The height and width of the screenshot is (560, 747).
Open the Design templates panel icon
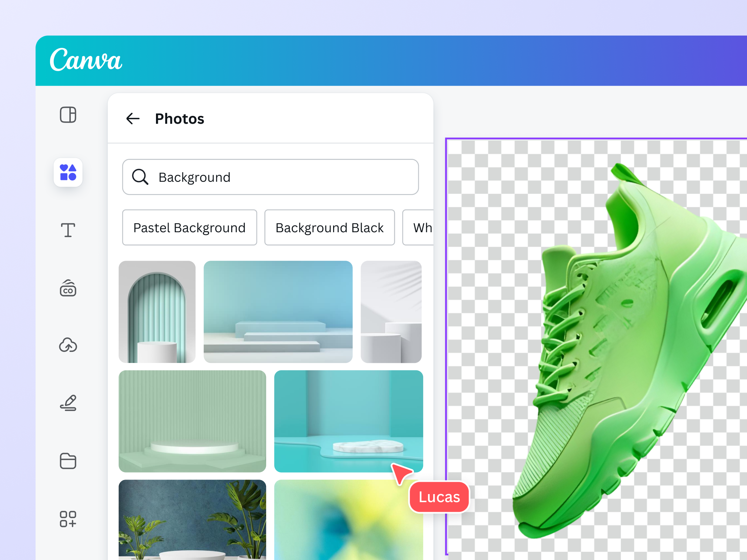(x=68, y=115)
